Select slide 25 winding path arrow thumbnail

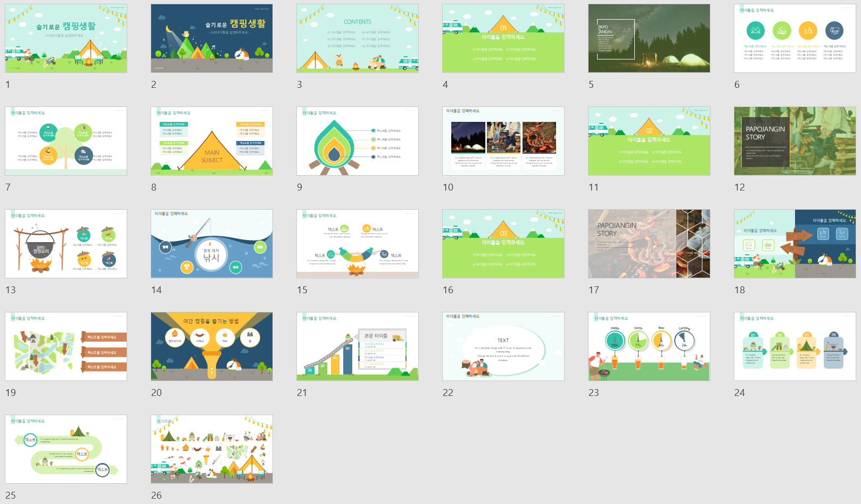(66, 449)
